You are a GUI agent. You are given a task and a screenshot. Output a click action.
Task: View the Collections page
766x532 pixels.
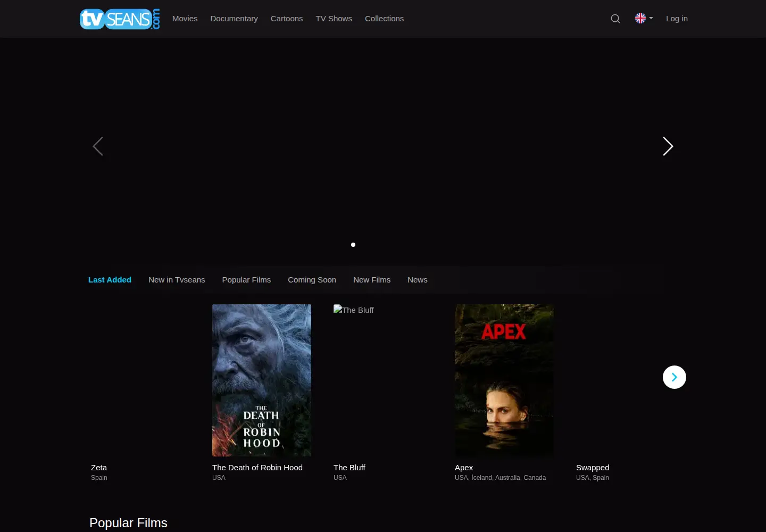[x=385, y=19]
